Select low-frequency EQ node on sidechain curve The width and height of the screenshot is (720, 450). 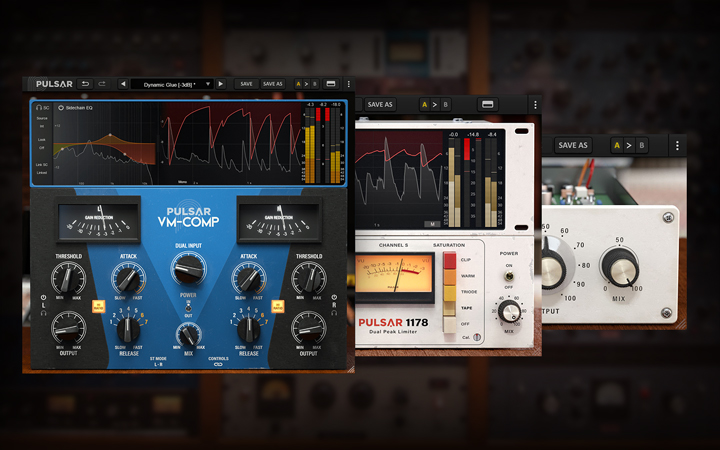[62, 149]
